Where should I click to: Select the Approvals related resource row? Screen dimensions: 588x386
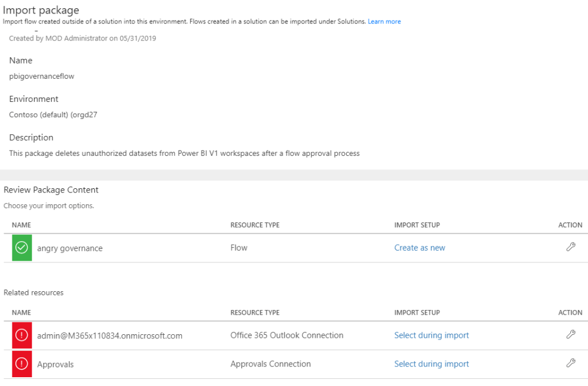147,363
